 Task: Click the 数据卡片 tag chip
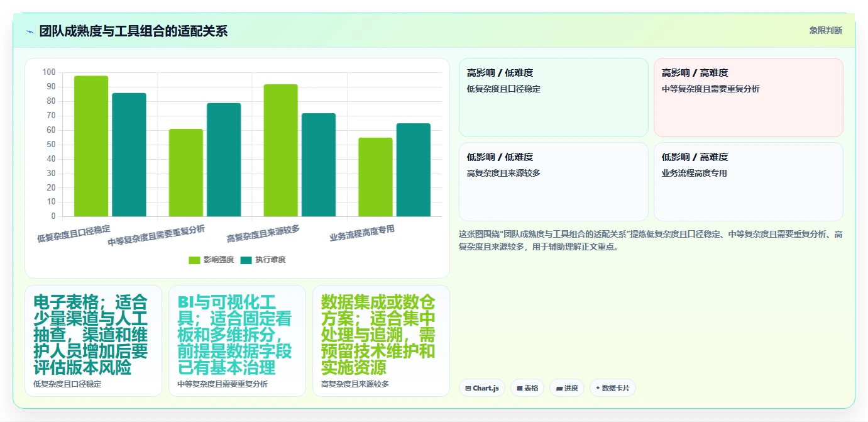pyautogui.click(x=613, y=388)
